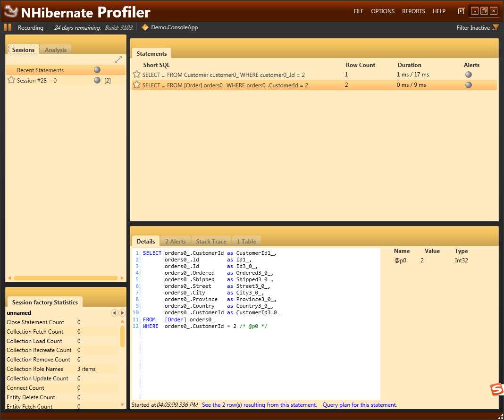Click the Close Statement Count row
The height and width of the screenshot is (420, 504).
click(x=62, y=322)
